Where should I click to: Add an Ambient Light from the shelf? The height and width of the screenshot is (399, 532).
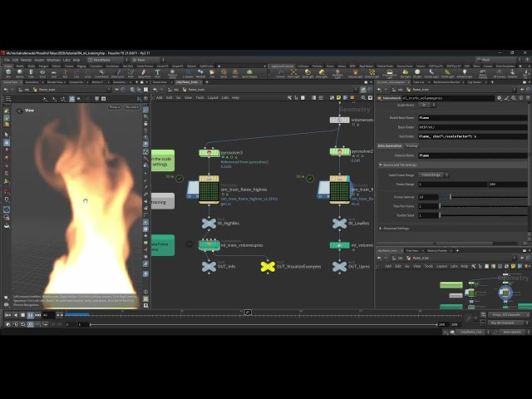[465, 73]
